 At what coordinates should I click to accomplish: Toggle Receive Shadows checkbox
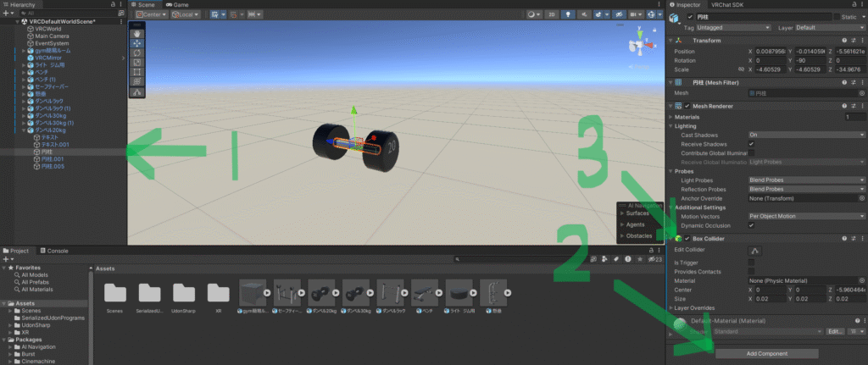pyautogui.click(x=751, y=144)
